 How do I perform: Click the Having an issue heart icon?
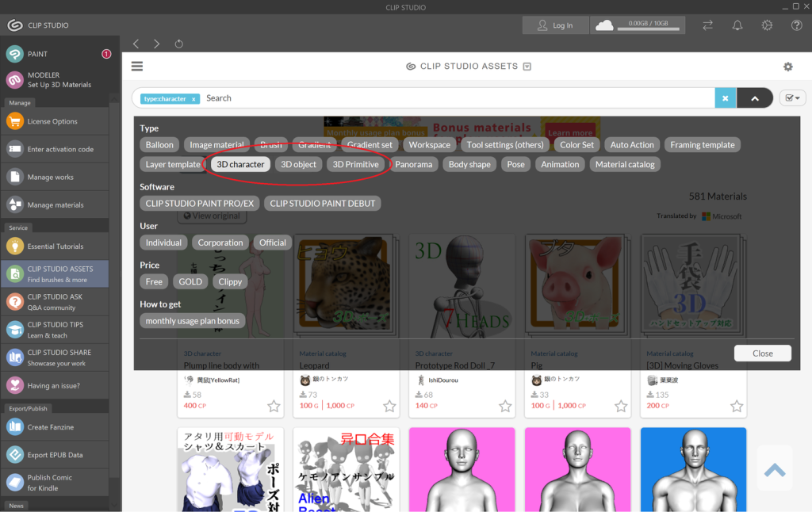[15, 385]
